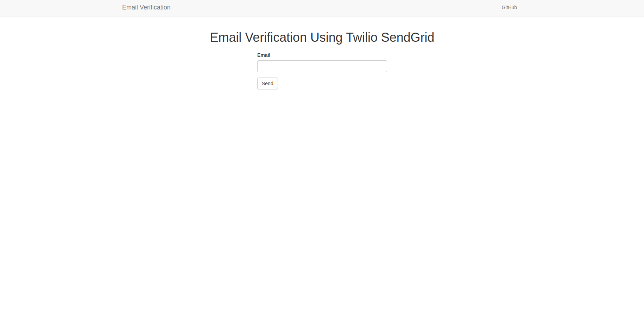Screen dimensions: 644x327
Task: Visit the GitHub navigation item
Action: (x=509, y=7)
